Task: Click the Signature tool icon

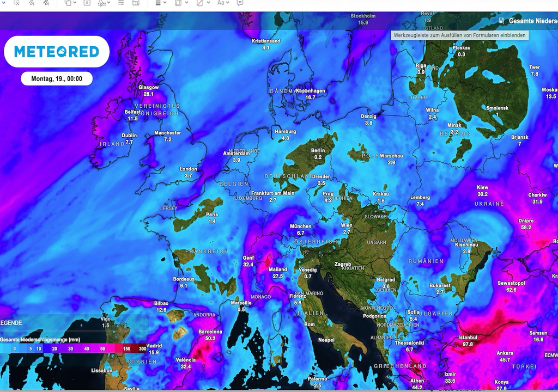Action: click(x=102, y=3)
